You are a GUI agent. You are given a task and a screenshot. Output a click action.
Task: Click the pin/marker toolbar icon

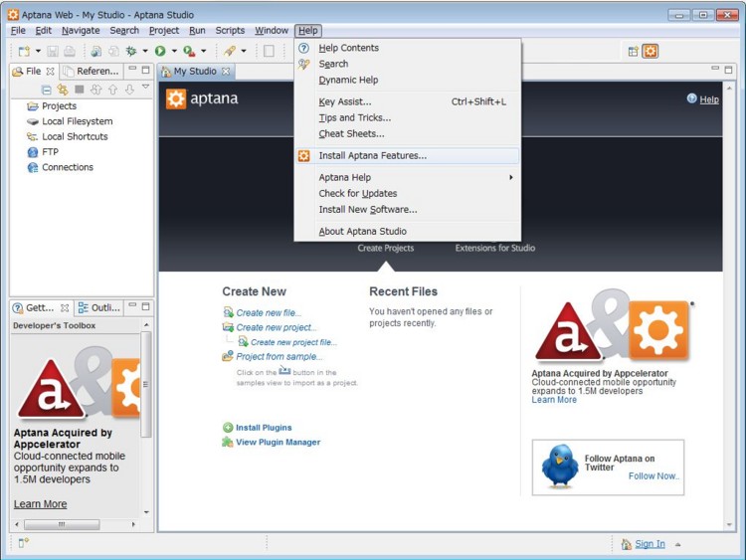230,51
